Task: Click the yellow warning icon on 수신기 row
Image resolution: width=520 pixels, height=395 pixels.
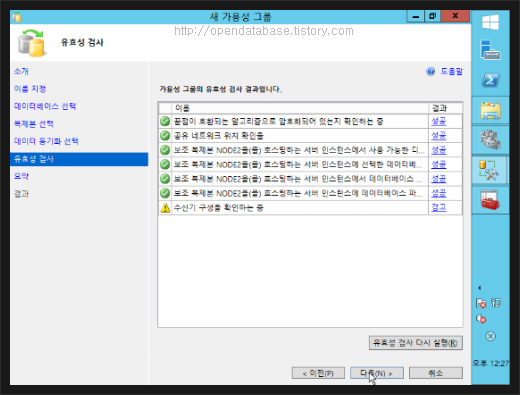Action: click(165, 208)
